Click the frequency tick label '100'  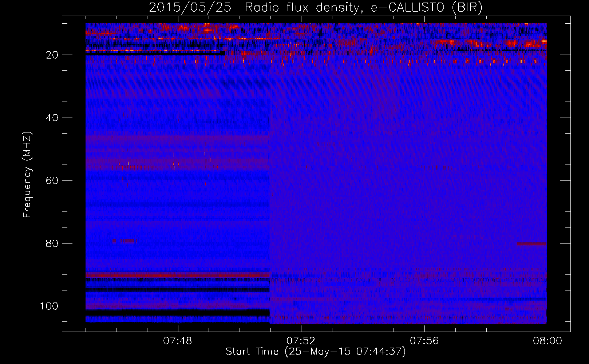[49, 306]
